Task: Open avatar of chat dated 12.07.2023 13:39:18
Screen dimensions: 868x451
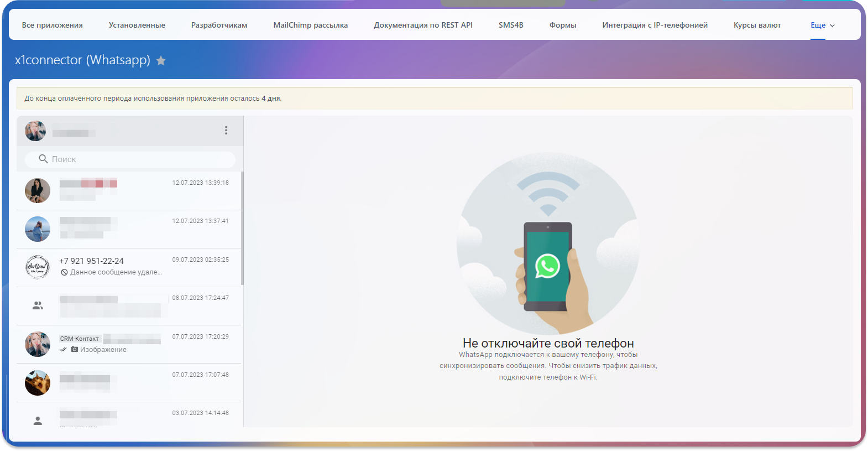Action: 38,191
